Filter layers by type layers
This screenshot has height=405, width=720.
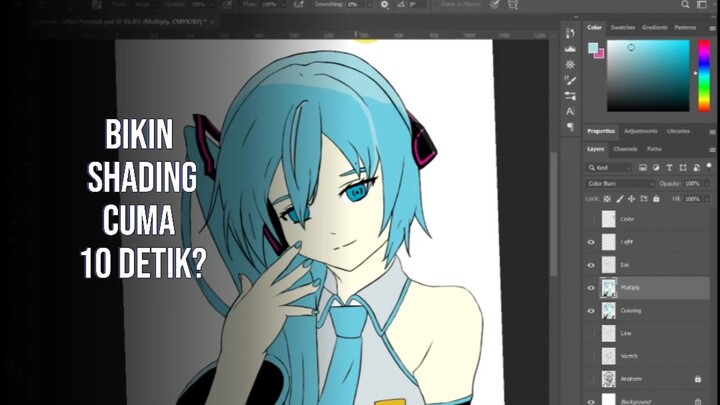coord(669,168)
